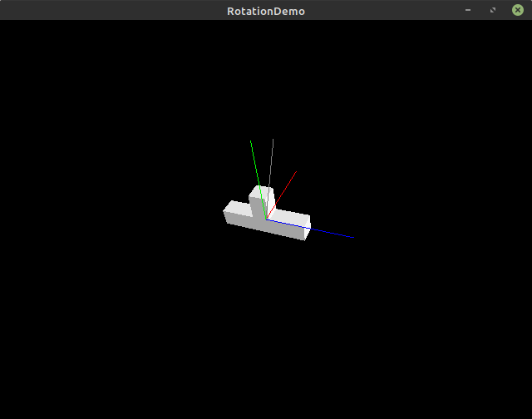This screenshot has width=532, height=419.
Task: Click the midpoint of the green axis line
Action: click(258, 179)
